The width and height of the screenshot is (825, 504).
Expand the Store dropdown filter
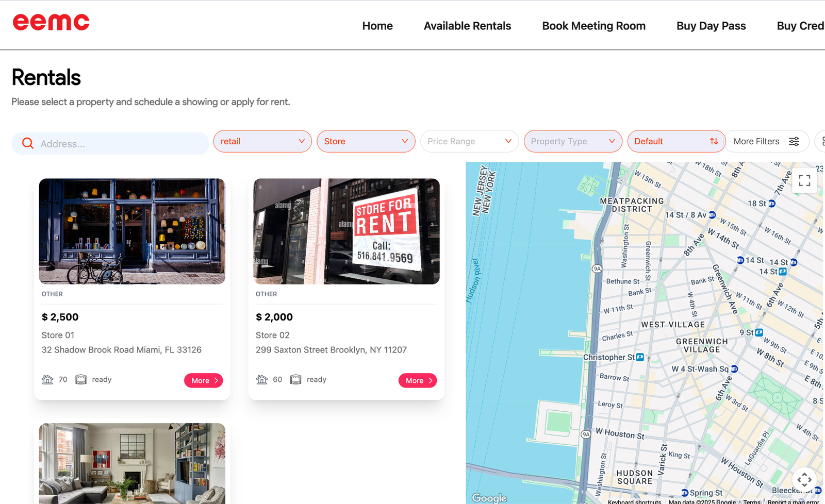click(366, 141)
